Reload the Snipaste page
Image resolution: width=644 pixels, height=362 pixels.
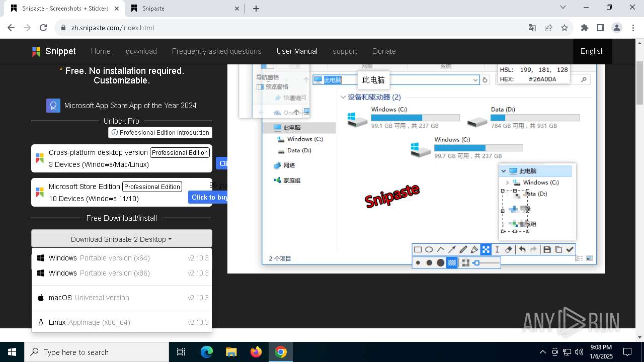point(43,28)
